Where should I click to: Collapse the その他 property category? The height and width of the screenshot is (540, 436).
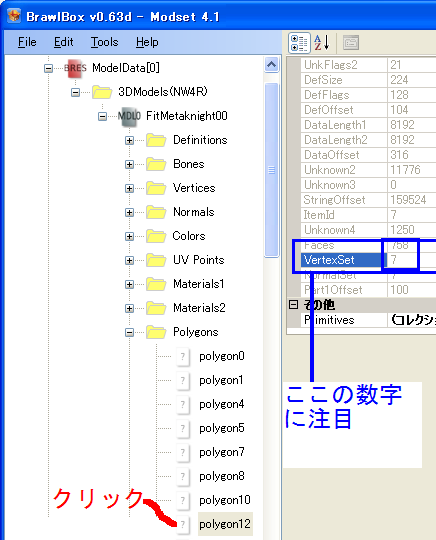click(x=293, y=304)
